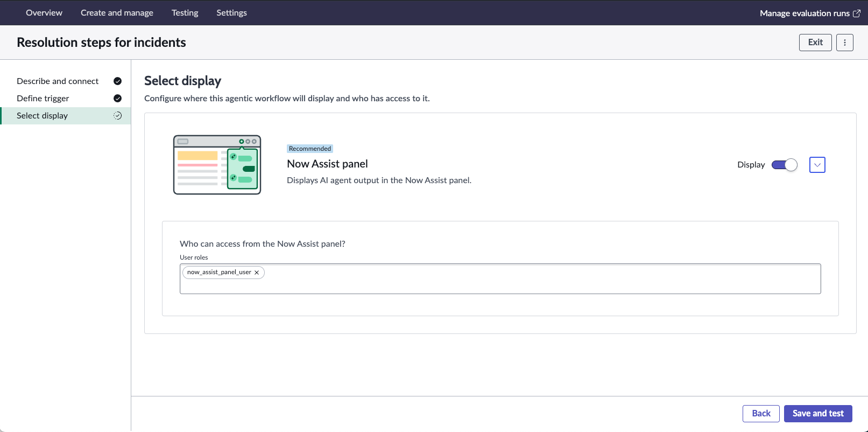Image resolution: width=868 pixels, height=432 pixels.
Task: Select the Select display step
Action: [66, 115]
